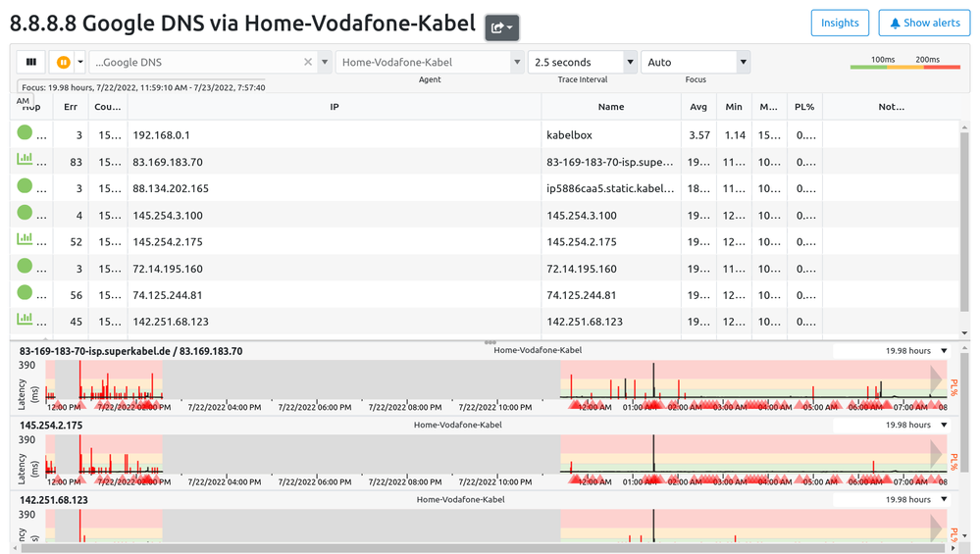This screenshot has width=980, height=554.
Task: Toggle the graph icon for 145.254.2.175 row
Action: 25,238
